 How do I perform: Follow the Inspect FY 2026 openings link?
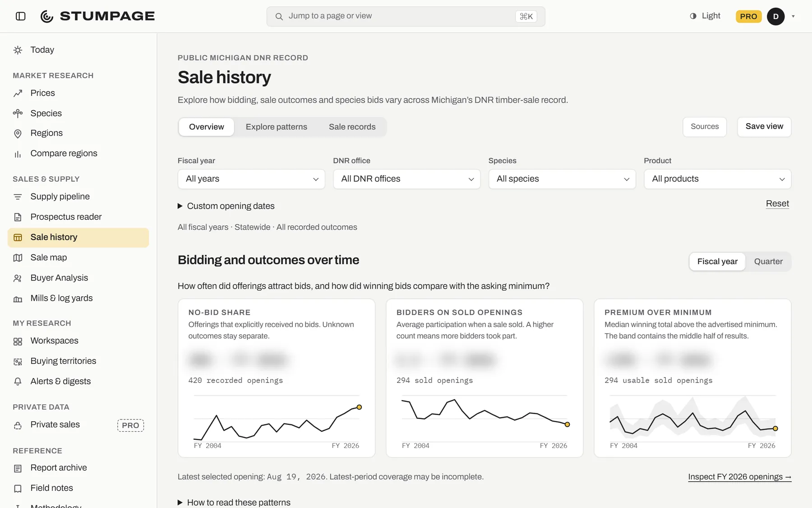[x=740, y=477]
